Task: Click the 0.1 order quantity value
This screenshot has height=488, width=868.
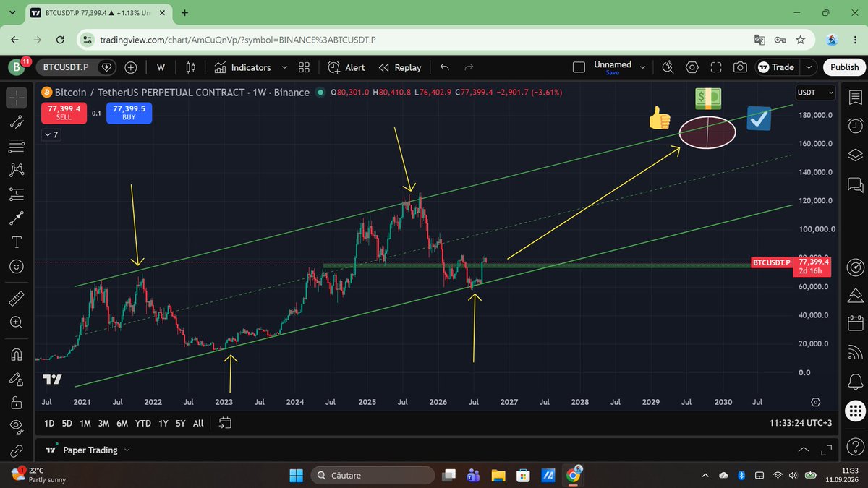Action: (95, 113)
